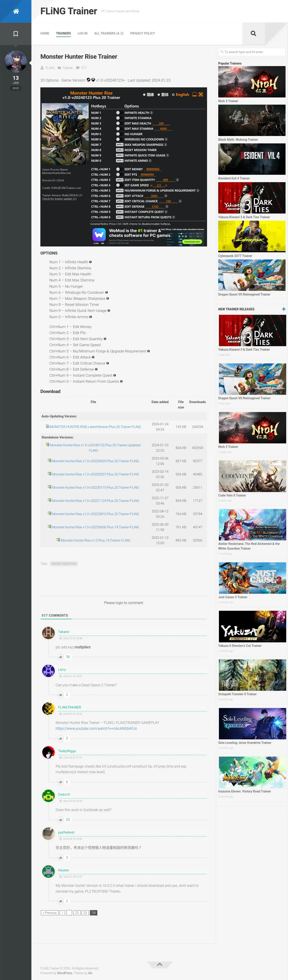Click info icon next to Num 1 Infinite Health
The width and height of the screenshot is (288, 980).
click(90, 262)
